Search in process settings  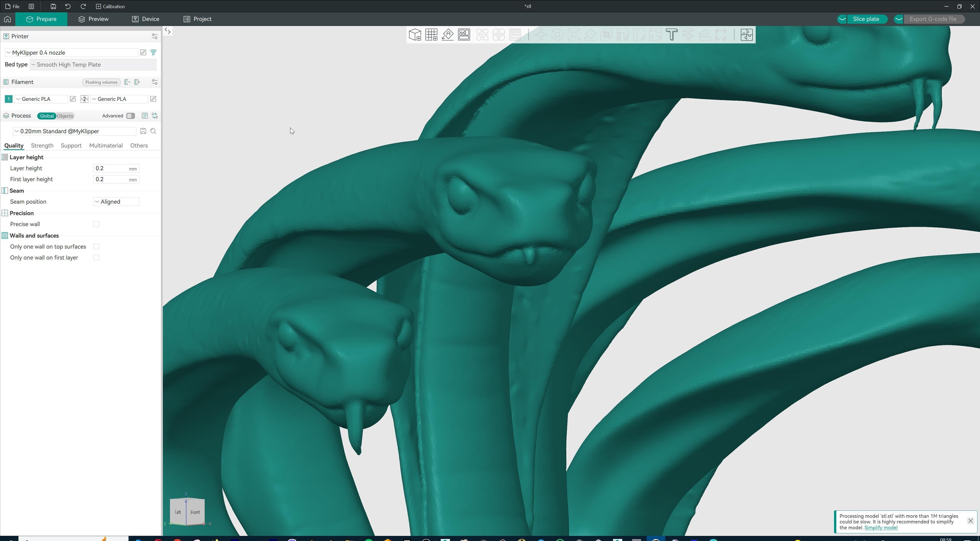click(153, 131)
